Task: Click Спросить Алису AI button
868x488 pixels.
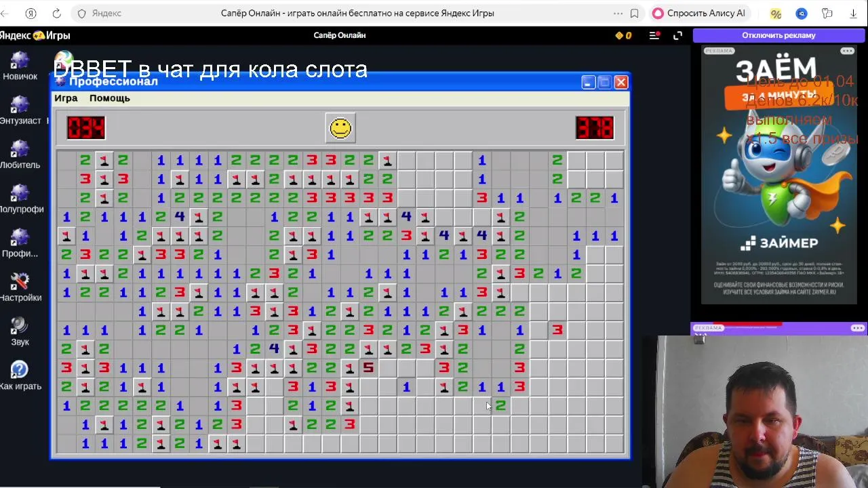Action: coord(699,14)
